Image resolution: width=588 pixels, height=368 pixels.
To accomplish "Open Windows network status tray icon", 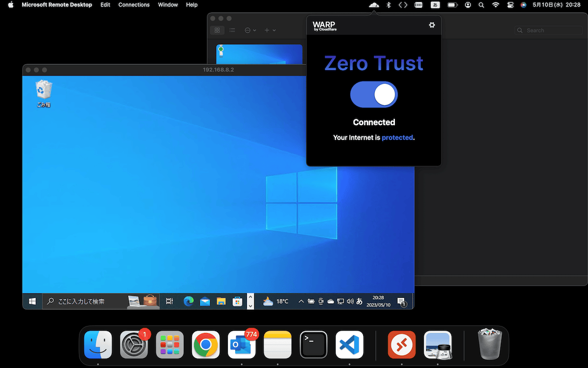I will [x=341, y=301].
